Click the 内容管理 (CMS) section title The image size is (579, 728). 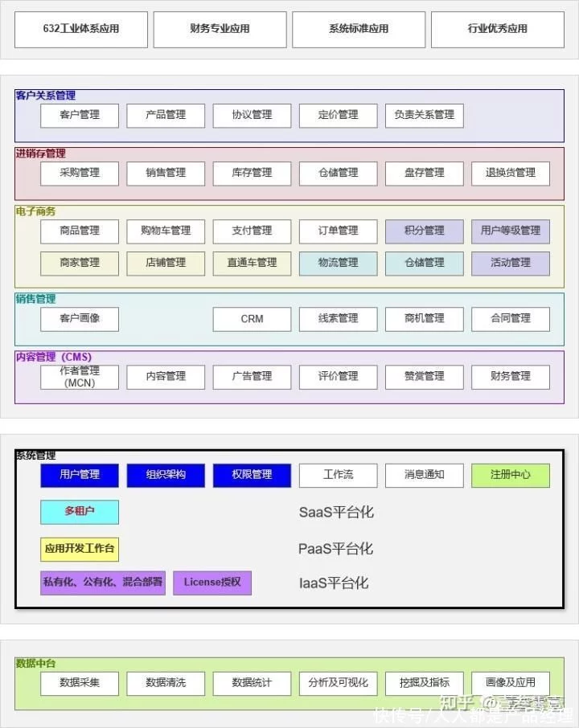(x=53, y=357)
